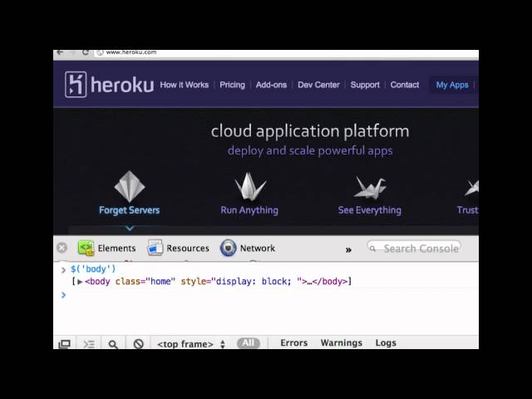Click the empty console prompt line

click(x=266, y=295)
